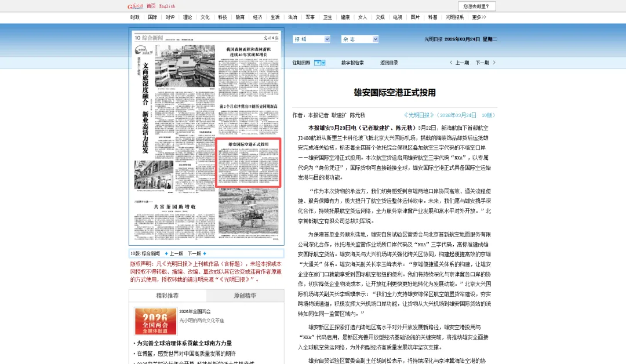626x364 pixels.
Task: Click diamond icon before 上一版
Action: click(166, 253)
